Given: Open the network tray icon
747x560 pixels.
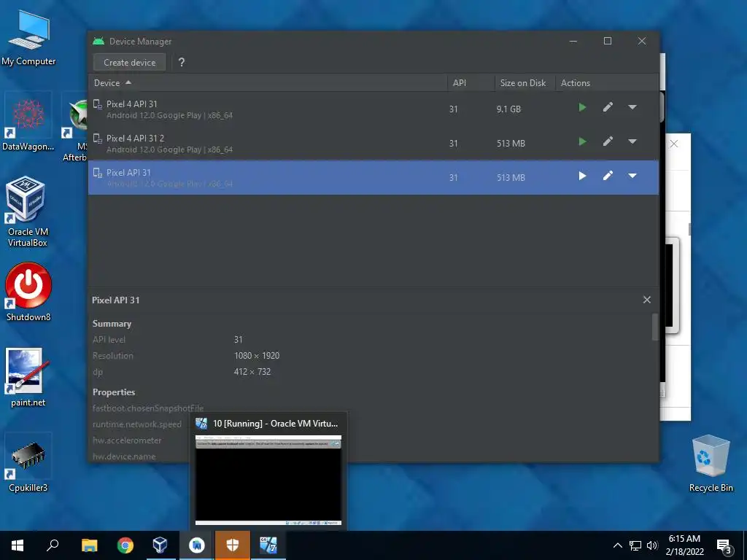Looking at the screenshot, I should pyautogui.click(x=635, y=545).
